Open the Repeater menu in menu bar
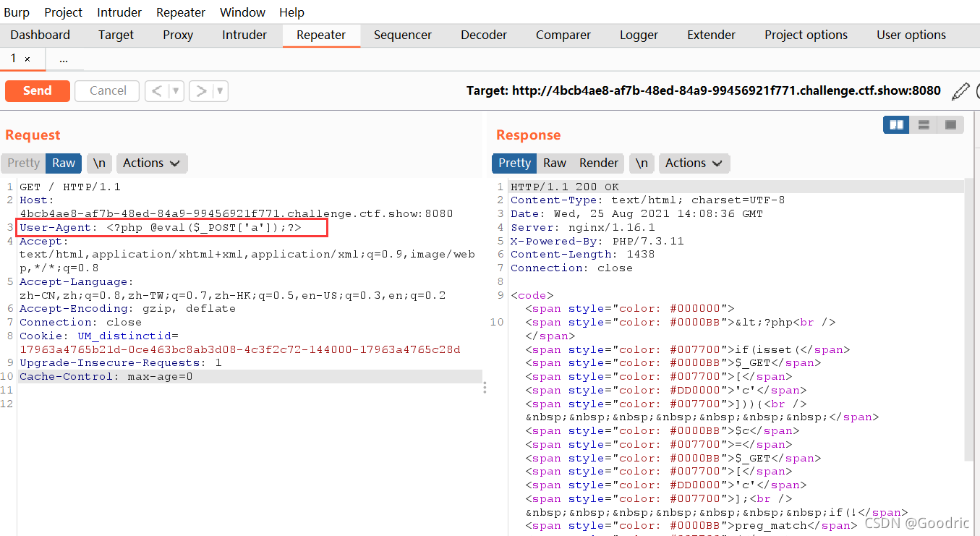This screenshot has height=536, width=980. [x=181, y=12]
